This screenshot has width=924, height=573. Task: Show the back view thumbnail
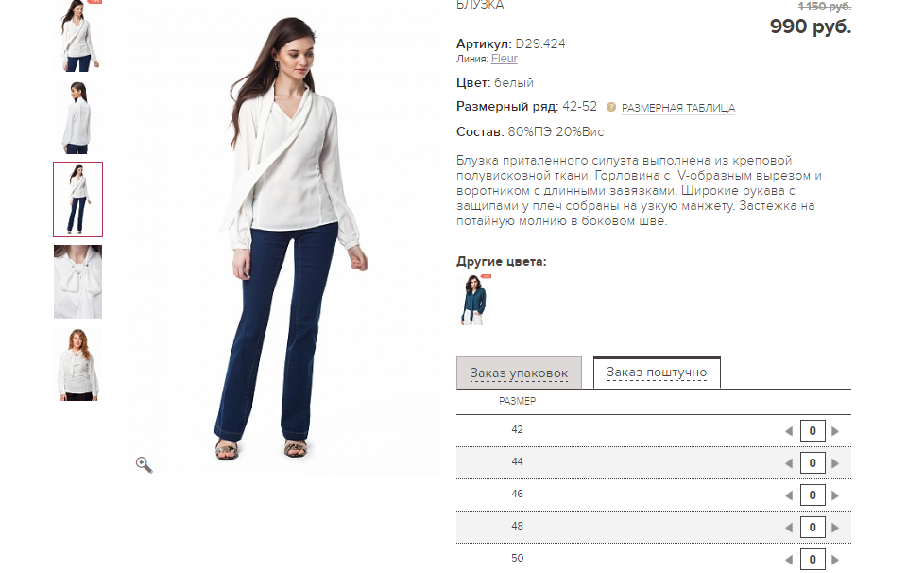78,117
